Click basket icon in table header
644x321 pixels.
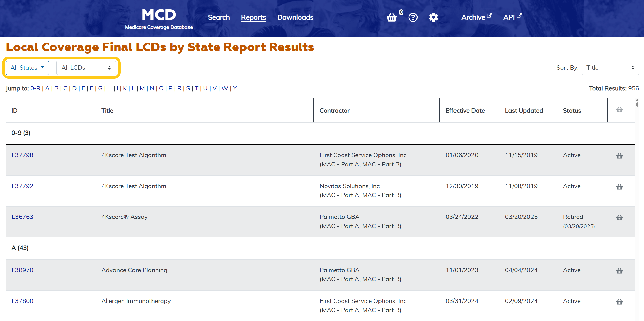coord(619,110)
